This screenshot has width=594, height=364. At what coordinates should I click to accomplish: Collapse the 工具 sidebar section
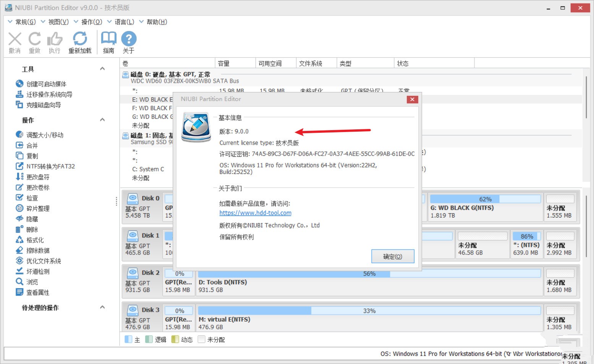(102, 69)
